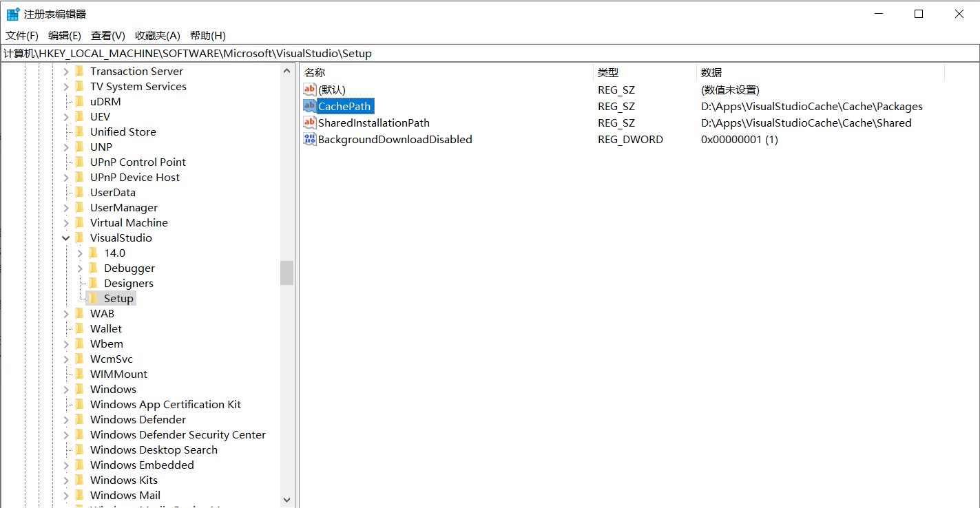Open the 编辑(E) menu

click(x=64, y=35)
